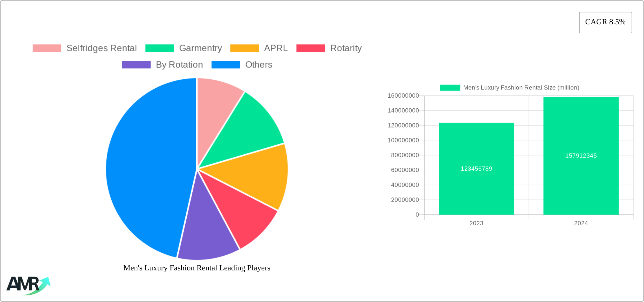Screen dimensions: 644x302
Task: Click the CAGR 8.5% badge
Action: (x=605, y=22)
